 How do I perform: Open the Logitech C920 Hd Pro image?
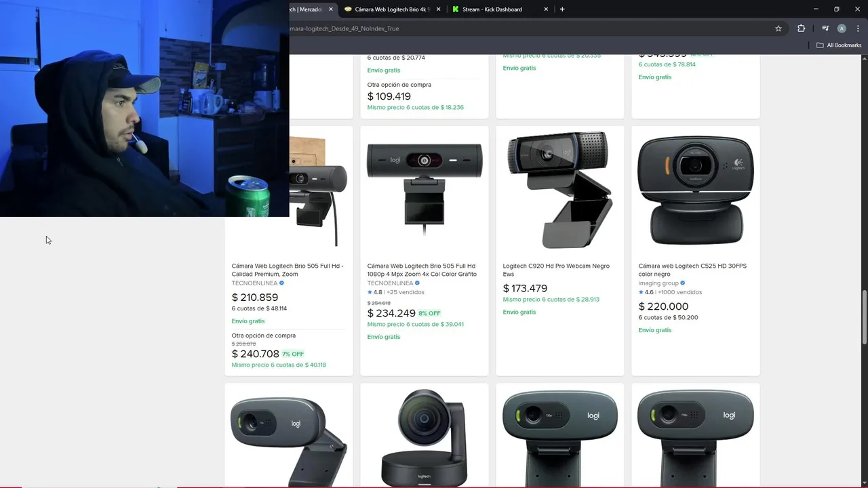[x=560, y=190]
